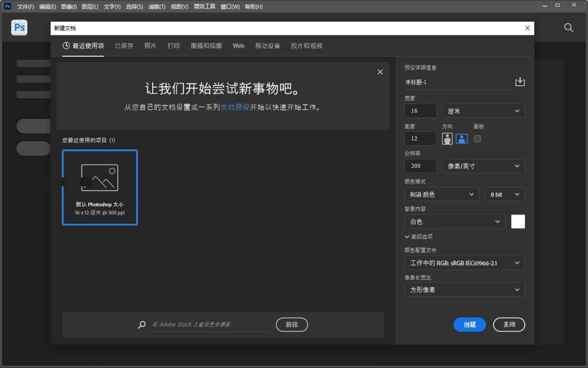Open the 滤镜(T) menu
Image resolution: width=588 pixels, height=368 pixels.
click(x=157, y=6)
